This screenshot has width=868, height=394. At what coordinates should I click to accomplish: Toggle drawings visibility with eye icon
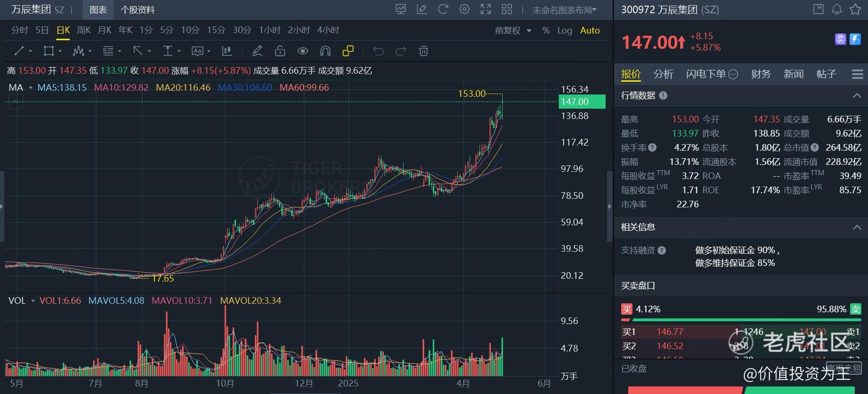pyautogui.click(x=303, y=51)
